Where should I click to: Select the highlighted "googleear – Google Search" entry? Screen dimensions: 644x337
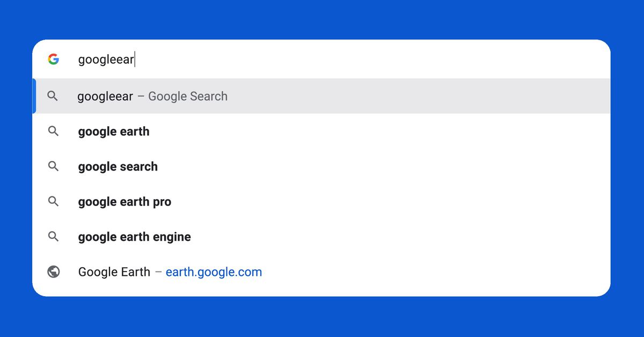click(x=152, y=96)
